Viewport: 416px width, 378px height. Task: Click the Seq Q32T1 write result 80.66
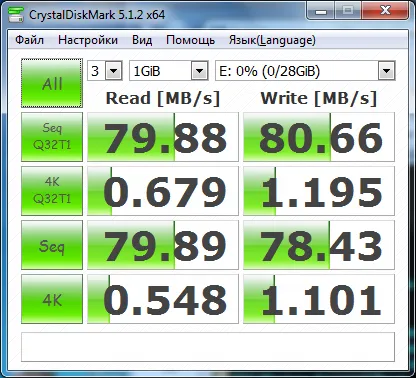click(319, 137)
